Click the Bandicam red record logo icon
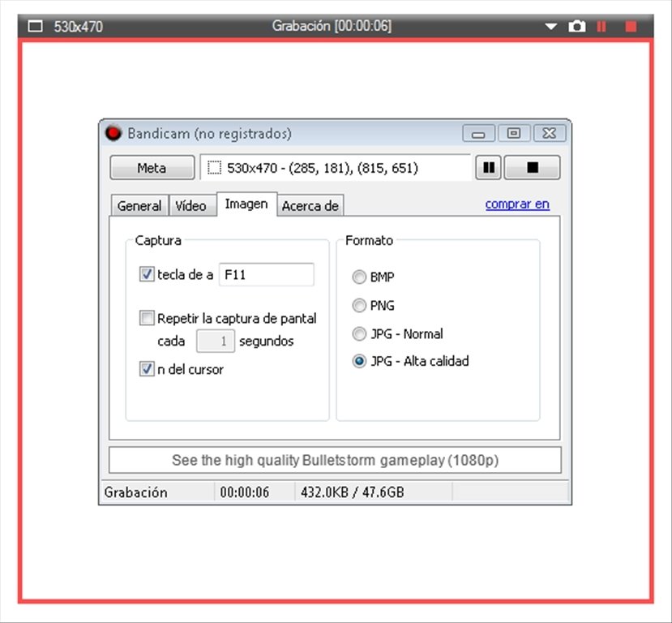This screenshot has height=623, width=672. (113, 133)
